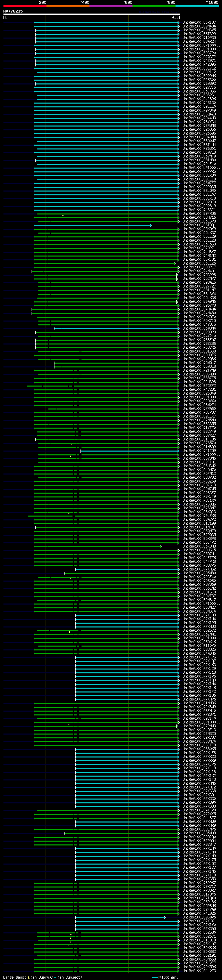Select hit UniRef100_C2FIA1
This screenshot has height=980, width=222.
(x=199, y=462)
